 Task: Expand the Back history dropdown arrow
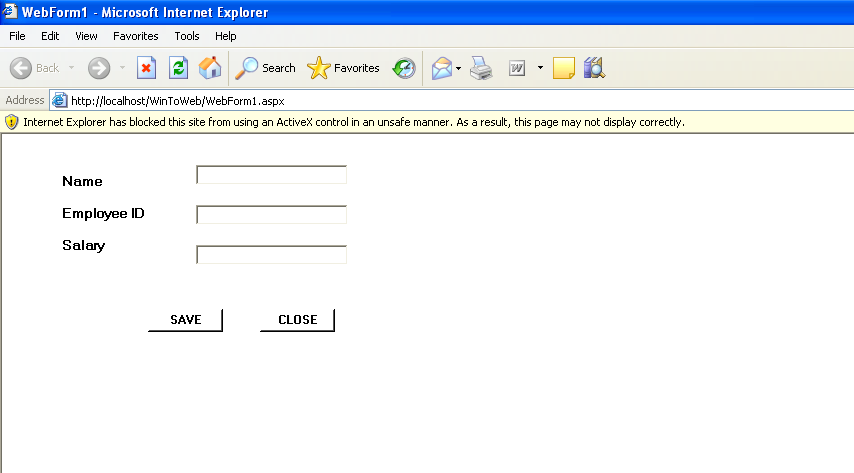(x=71, y=68)
